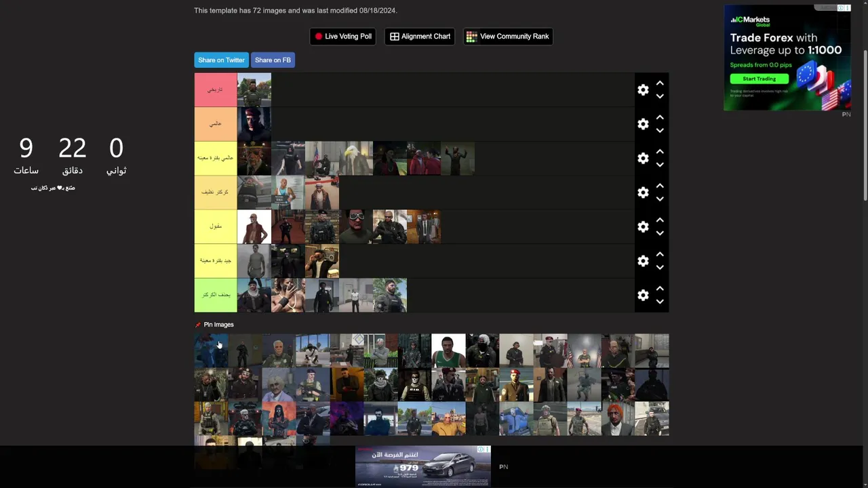Select red-vest man on white background
This screenshot has height=488, width=868.
tap(254, 226)
